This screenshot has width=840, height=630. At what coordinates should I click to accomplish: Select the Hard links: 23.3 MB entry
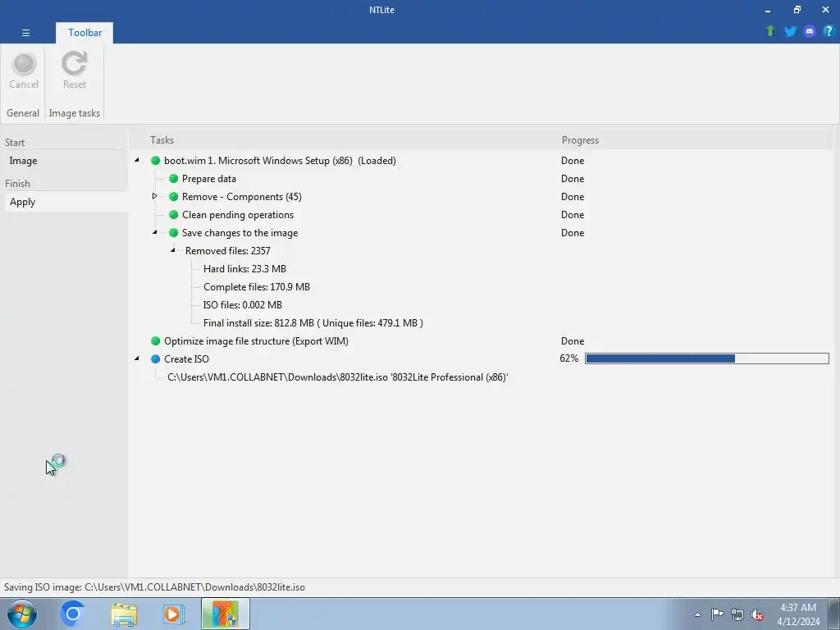tap(244, 269)
